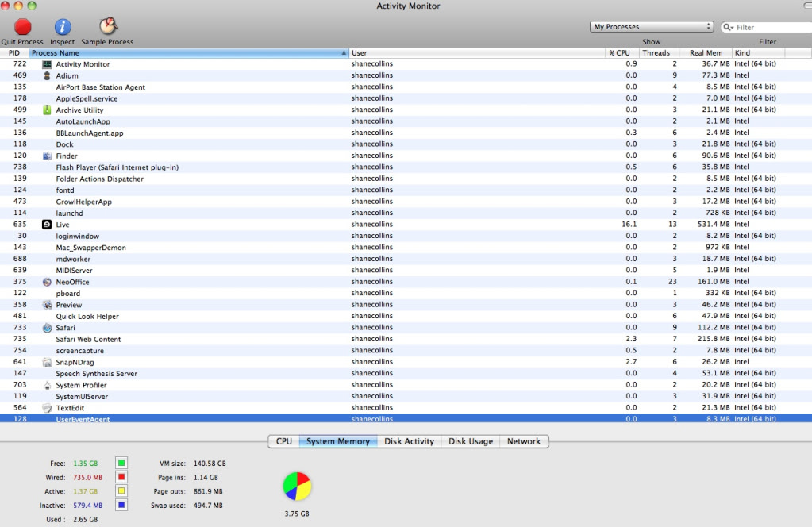Click the 16.1 CPU value for Live
This screenshot has width=812, height=527.
pos(629,224)
